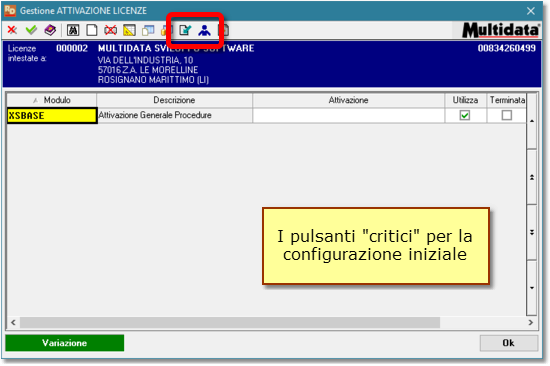The width and height of the screenshot is (550, 366).
Task: Open the purple help book icon
Action: pyautogui.click(x=50, y=30)
